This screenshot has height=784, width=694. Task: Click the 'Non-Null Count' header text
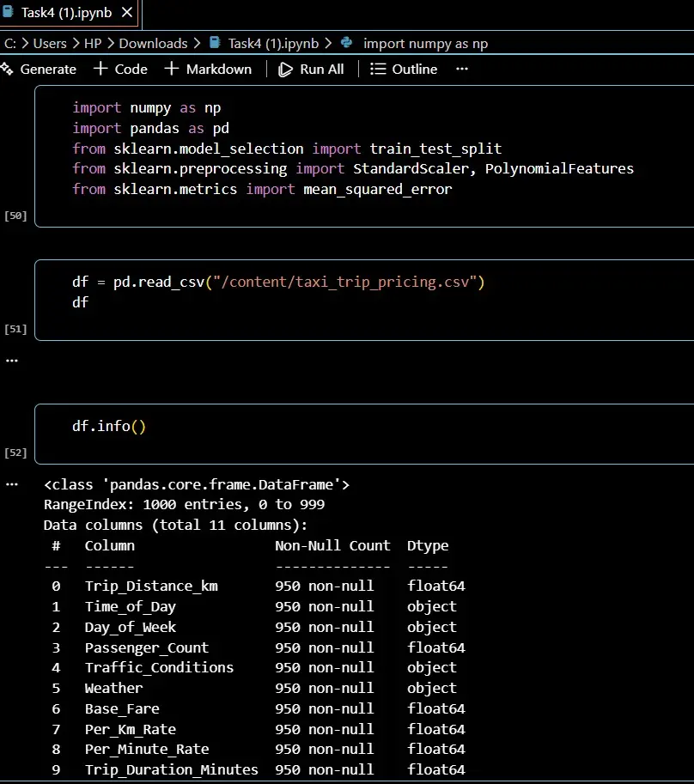point(332,545)
